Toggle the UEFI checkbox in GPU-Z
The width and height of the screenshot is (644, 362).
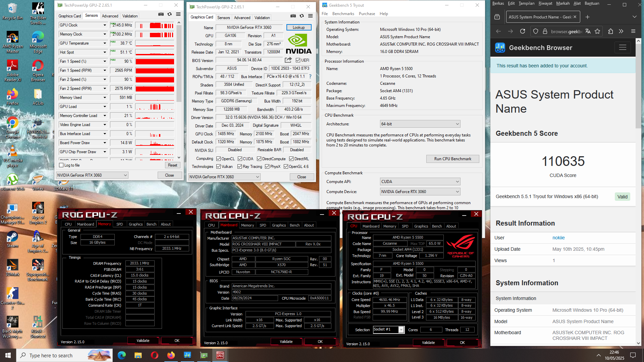tap(298, 60)
